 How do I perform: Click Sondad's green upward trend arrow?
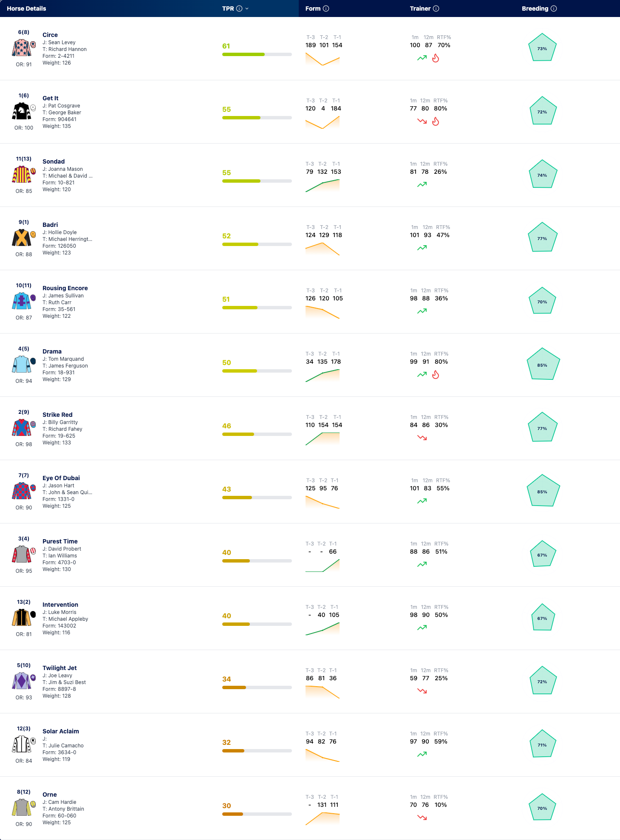pyautogui.click(x=422, y=184)
